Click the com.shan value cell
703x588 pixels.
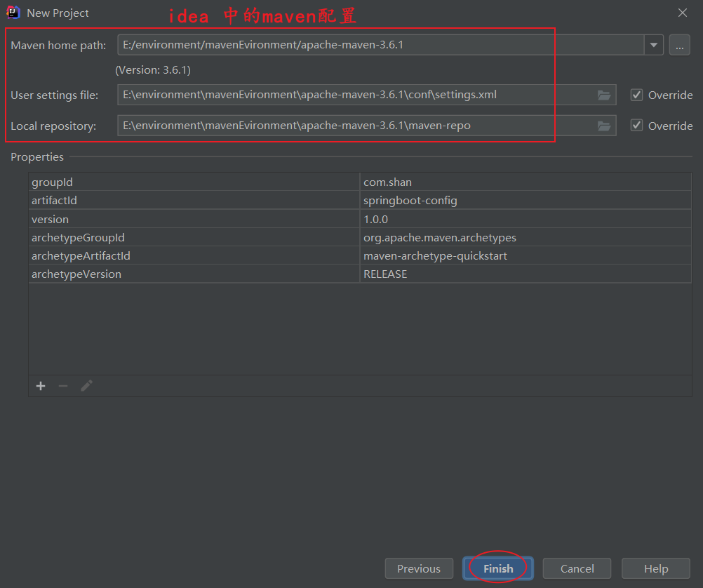525,182
